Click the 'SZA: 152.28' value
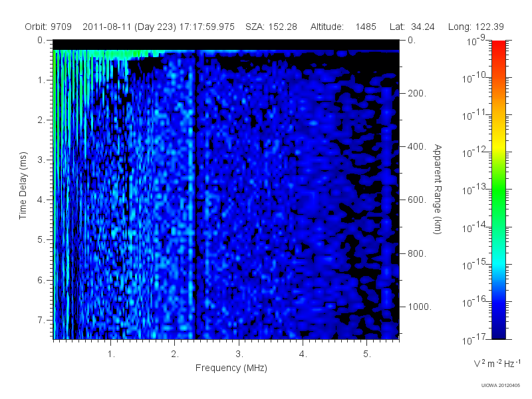 click(x=271, y=27)
